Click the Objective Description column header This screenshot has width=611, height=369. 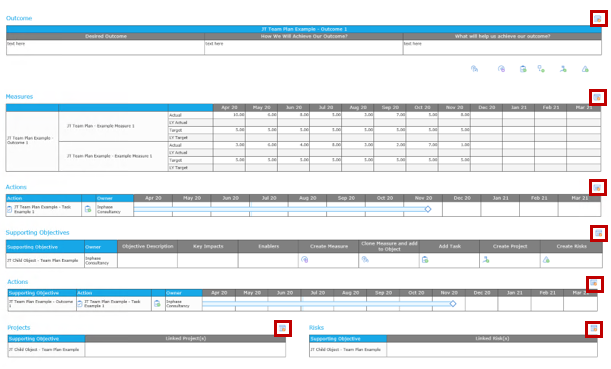click(147, 247)
